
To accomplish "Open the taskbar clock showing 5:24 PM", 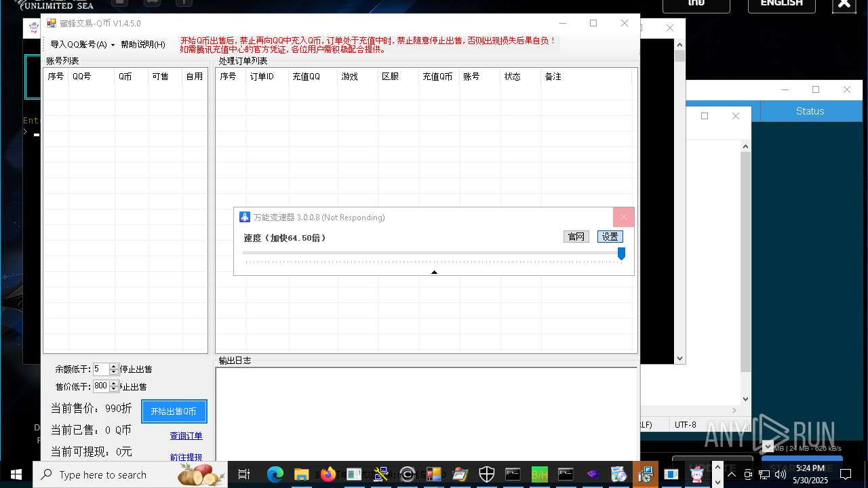I will pos(810,474).
